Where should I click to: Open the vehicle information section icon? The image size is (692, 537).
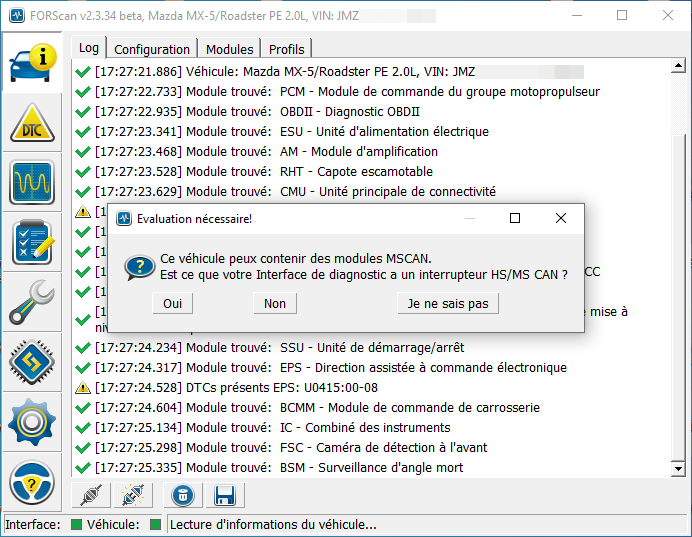(x=32, y=63)
